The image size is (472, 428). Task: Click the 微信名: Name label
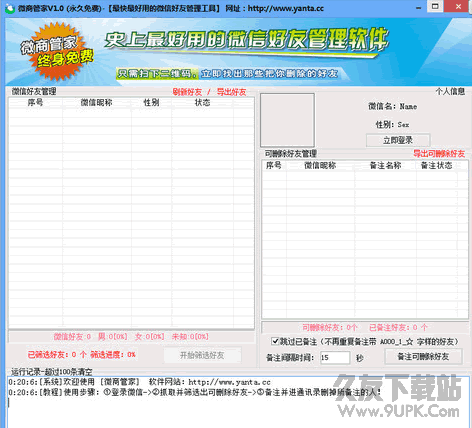(x=392, y=107)
